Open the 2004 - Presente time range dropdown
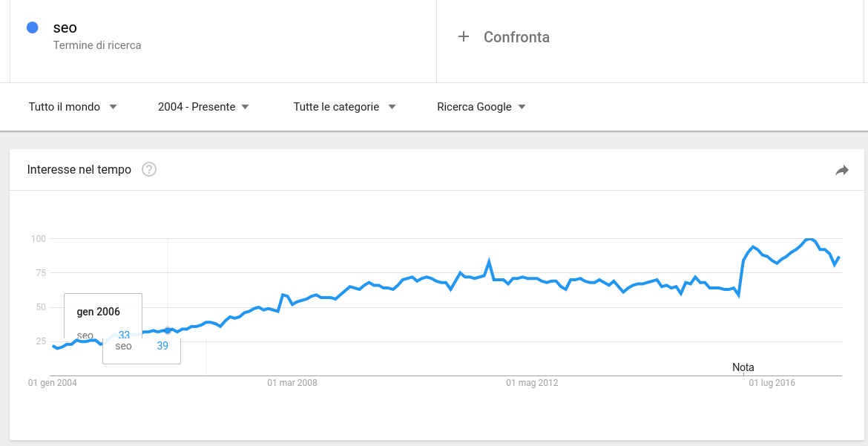This screenshot has height=446, width=868. pos(203,107)
